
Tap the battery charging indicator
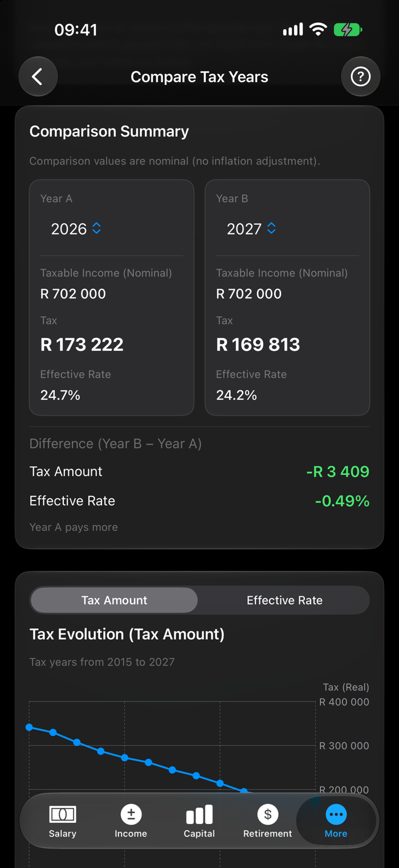coord(348,30)
